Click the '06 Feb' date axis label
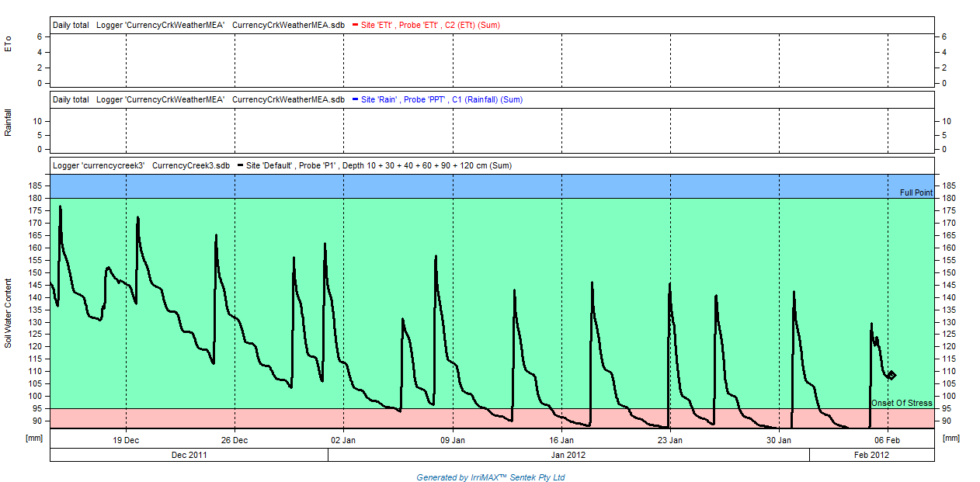The height and width of the screenshot is (482, 980). [888, 440]
